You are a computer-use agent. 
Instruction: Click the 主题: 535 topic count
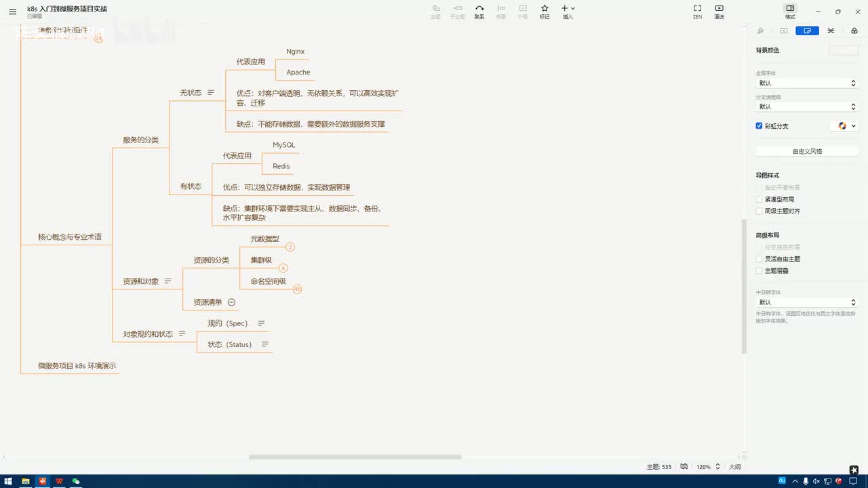coord(659,467)
